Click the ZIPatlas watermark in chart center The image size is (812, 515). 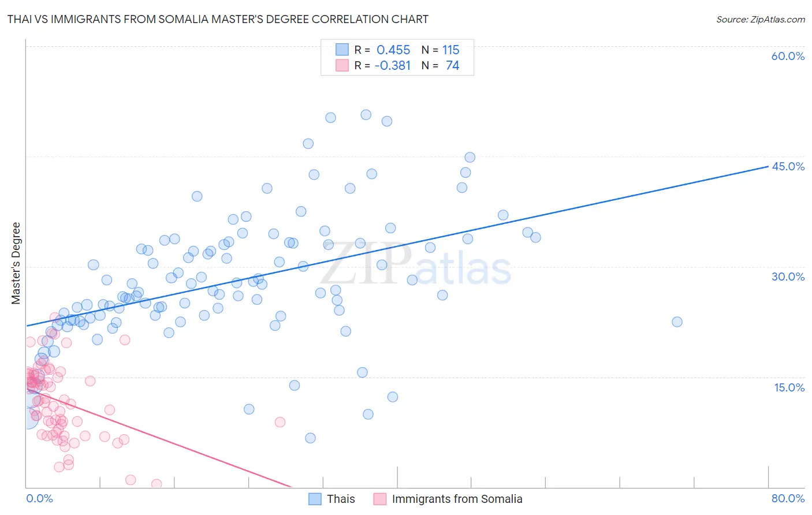[416, 266]
